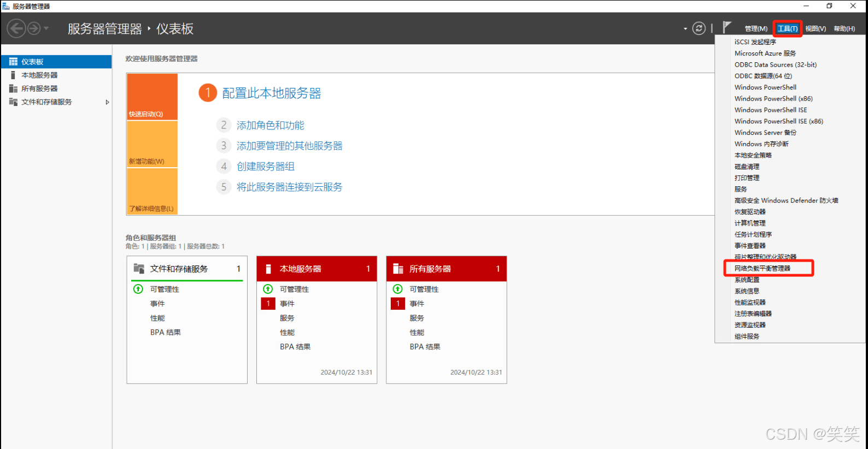
Task: Click the 创建服务器组 link
Action: pyautogui.click(x=265, y=167)
